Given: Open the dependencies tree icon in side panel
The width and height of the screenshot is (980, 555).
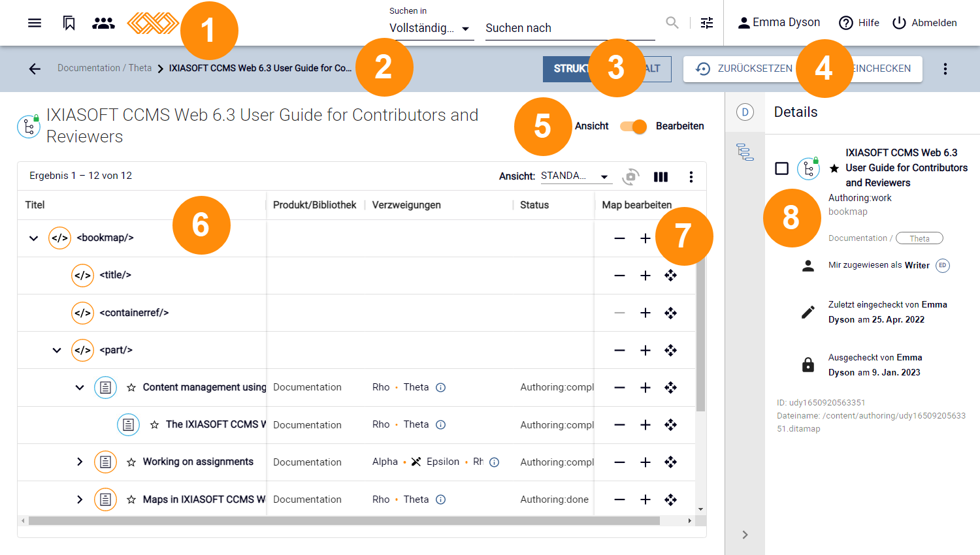Looking at the screenshot, I should 745,152.
